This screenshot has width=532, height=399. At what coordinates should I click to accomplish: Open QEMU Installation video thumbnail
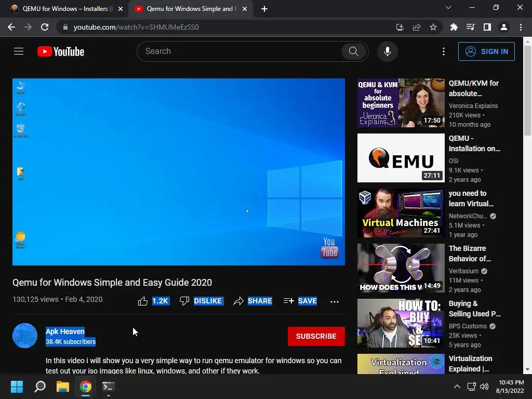tap(401, 158)
